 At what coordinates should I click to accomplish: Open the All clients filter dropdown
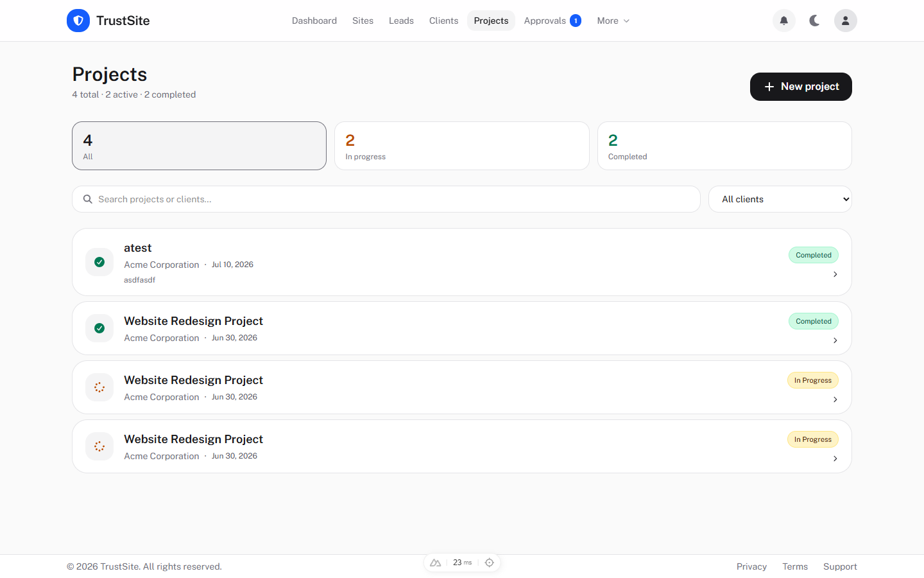coord(780,199)
